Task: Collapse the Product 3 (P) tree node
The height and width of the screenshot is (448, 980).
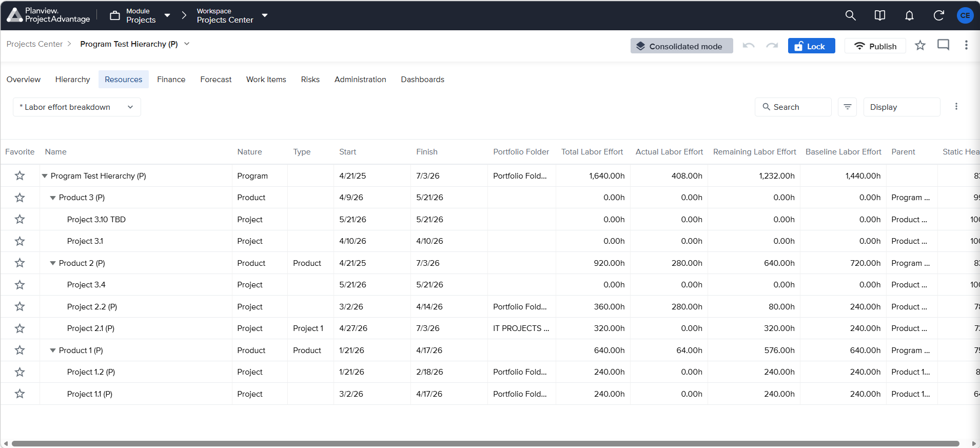Action: [x=52, y=198]
